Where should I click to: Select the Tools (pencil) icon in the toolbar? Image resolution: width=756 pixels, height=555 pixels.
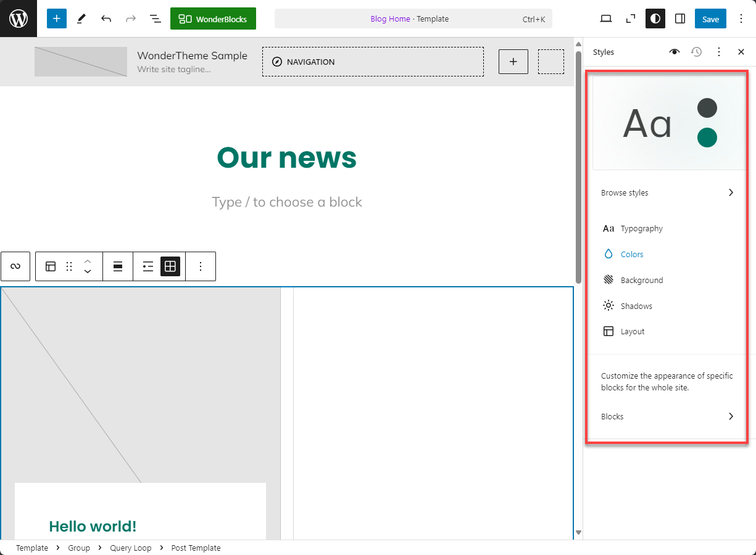tap(81, 18)
